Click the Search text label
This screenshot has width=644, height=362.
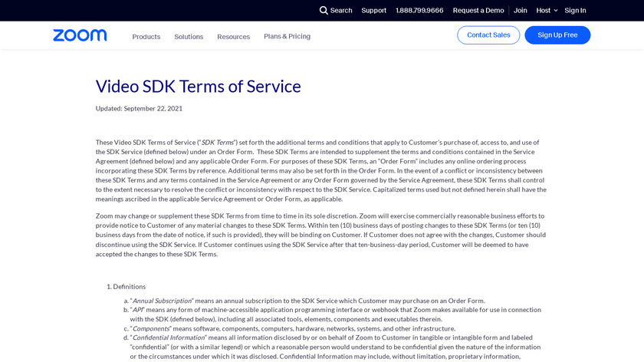[341, 11]
